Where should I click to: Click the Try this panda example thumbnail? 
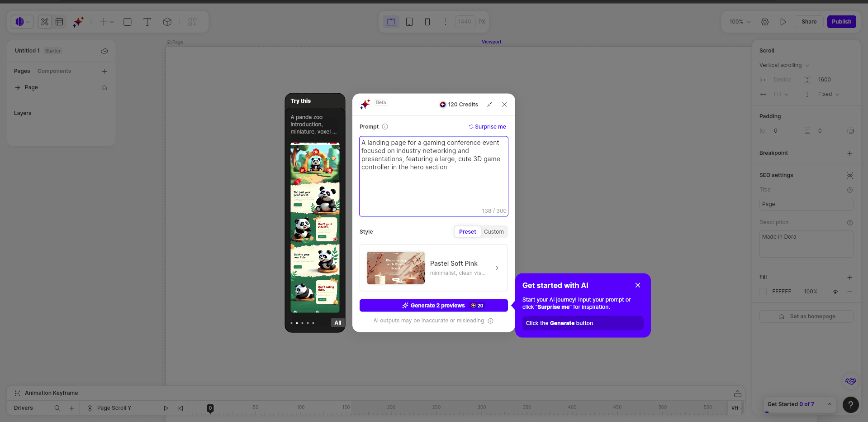(315, 228)
